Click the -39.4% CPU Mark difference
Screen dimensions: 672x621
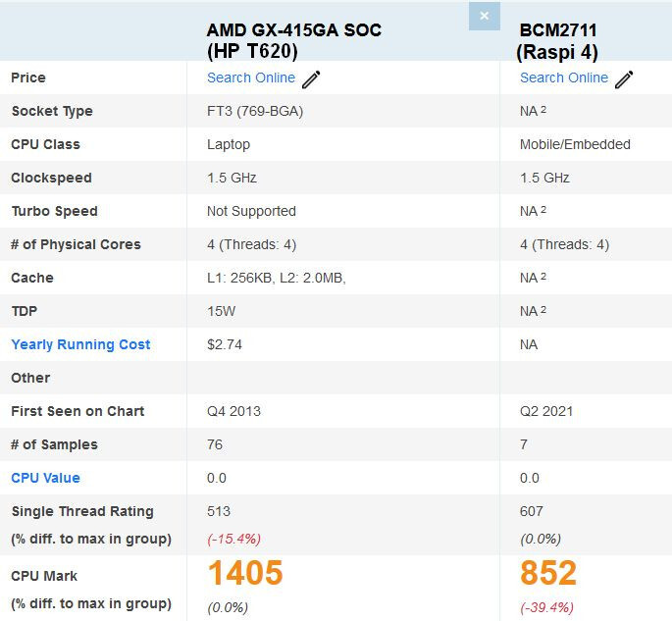[x=546, y=607]
